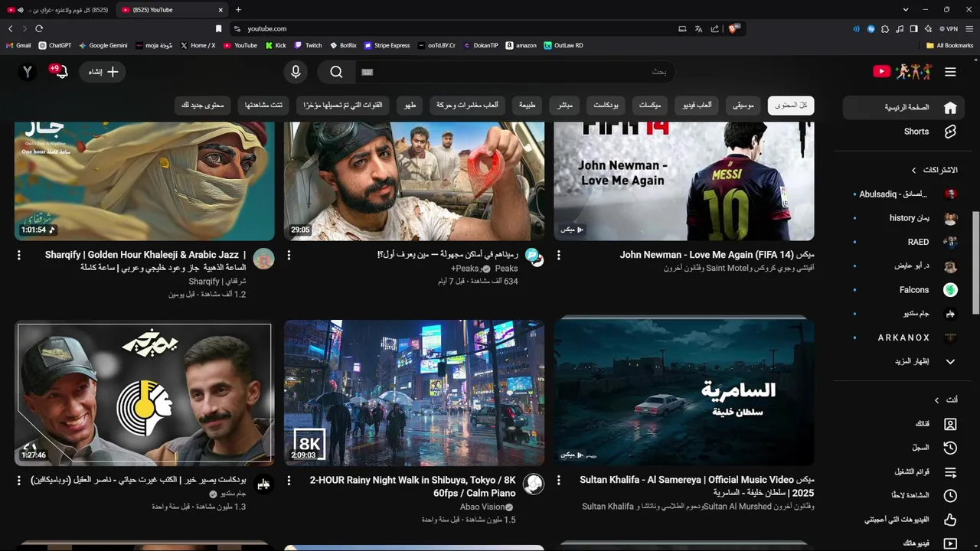Open options menu for John Newman mix

(558, 255)
